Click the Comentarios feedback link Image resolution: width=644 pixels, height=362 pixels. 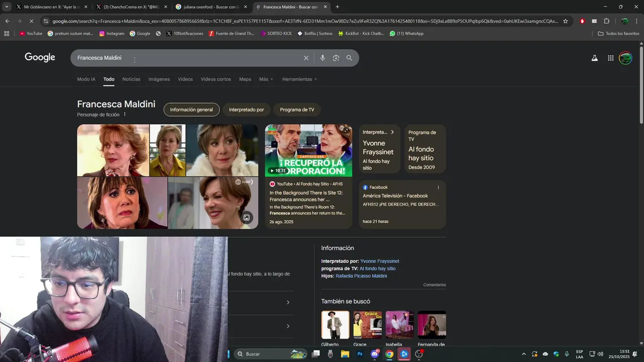435,285
